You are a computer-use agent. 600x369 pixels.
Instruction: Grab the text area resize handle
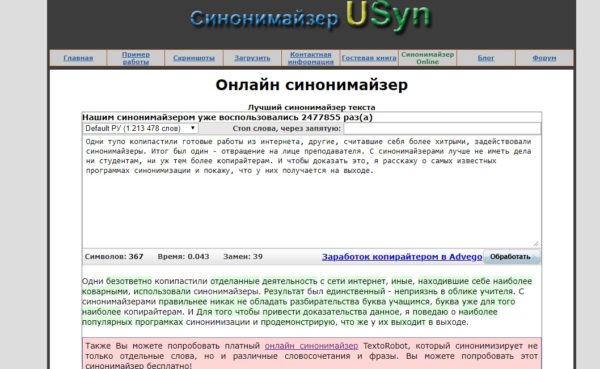(x=535, y=243)
